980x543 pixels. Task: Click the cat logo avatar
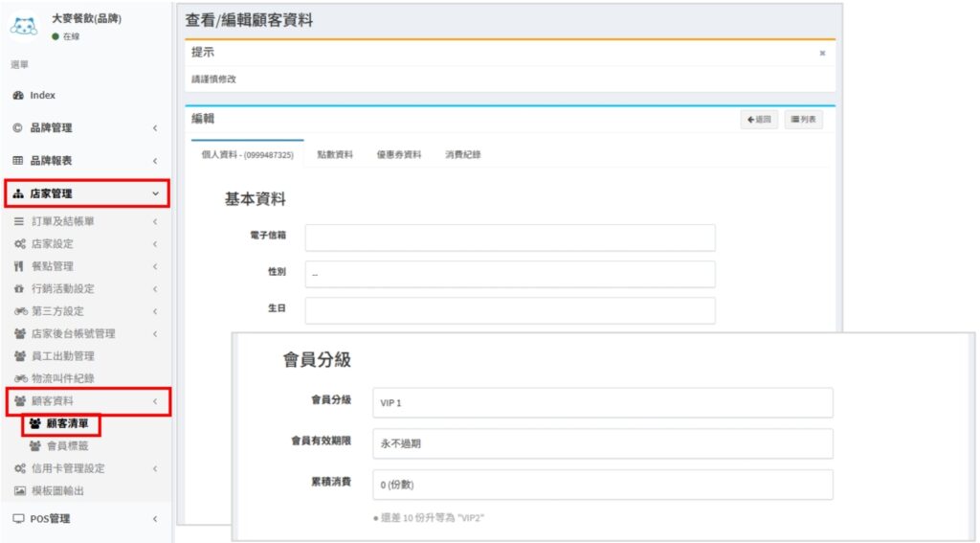[x=24, y=26]
